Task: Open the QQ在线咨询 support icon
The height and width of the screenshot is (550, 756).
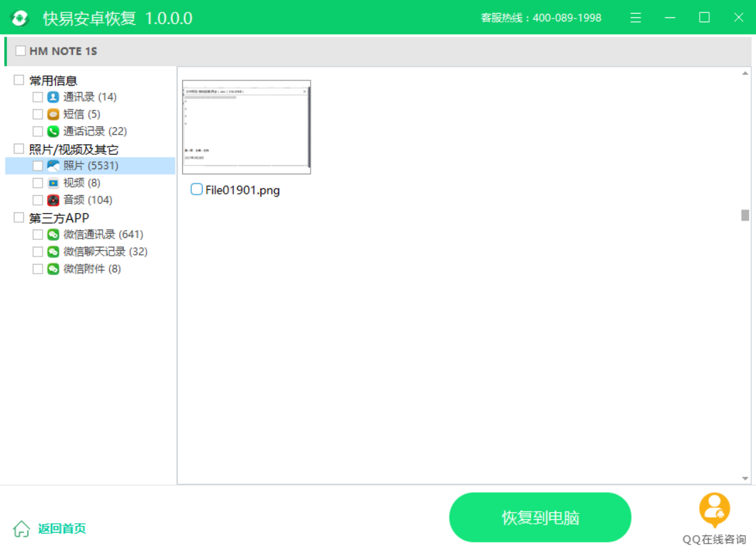Action: click(x=713, y=509)
